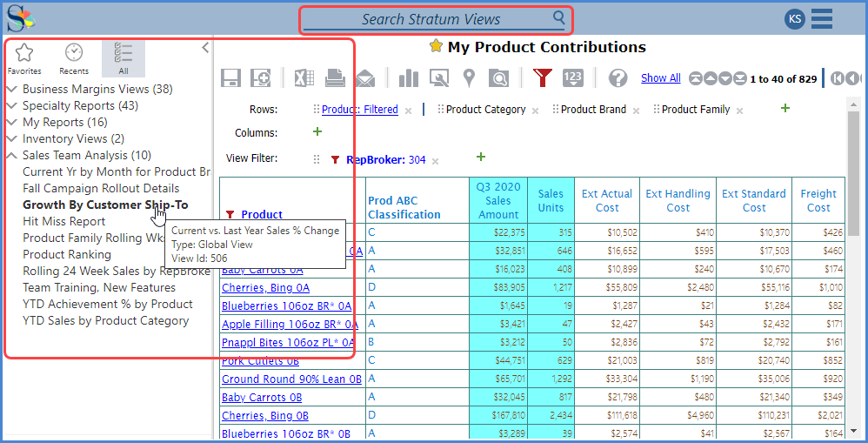
Task: Click the Show All link
Action: pyautogui.click(x=660, y=78)
